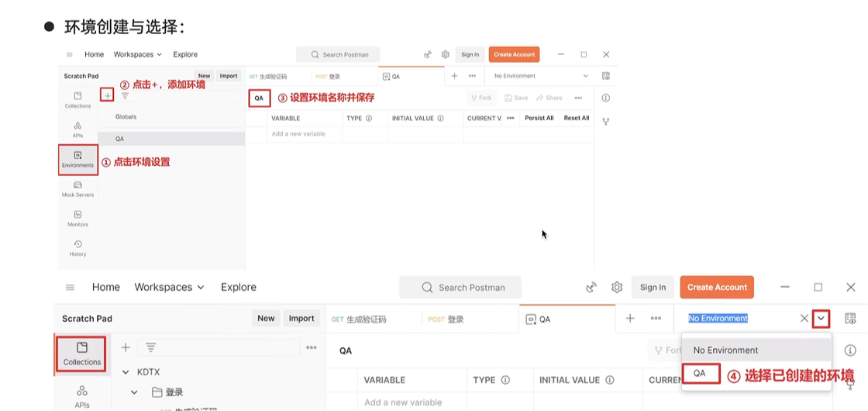The height and width of the screenshot is (411, 868).
Task: Click Create Account in lower Postman window
Action: click(717, 287)
